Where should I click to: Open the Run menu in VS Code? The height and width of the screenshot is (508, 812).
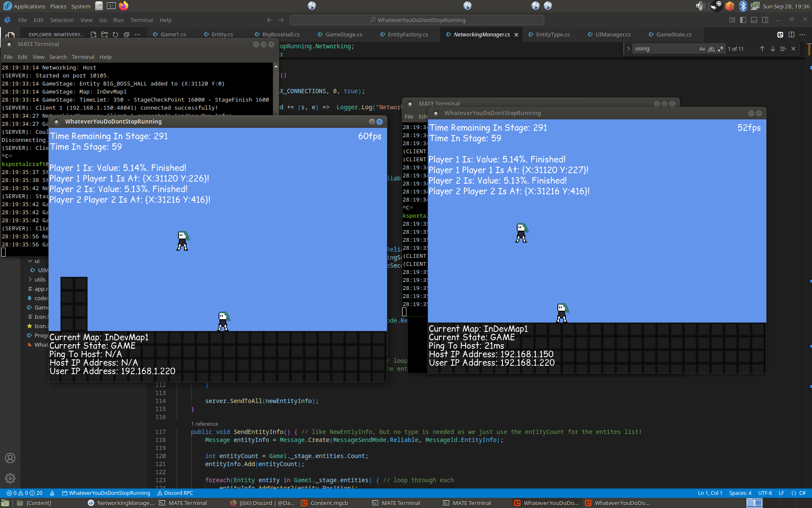[x=118, y=20]
